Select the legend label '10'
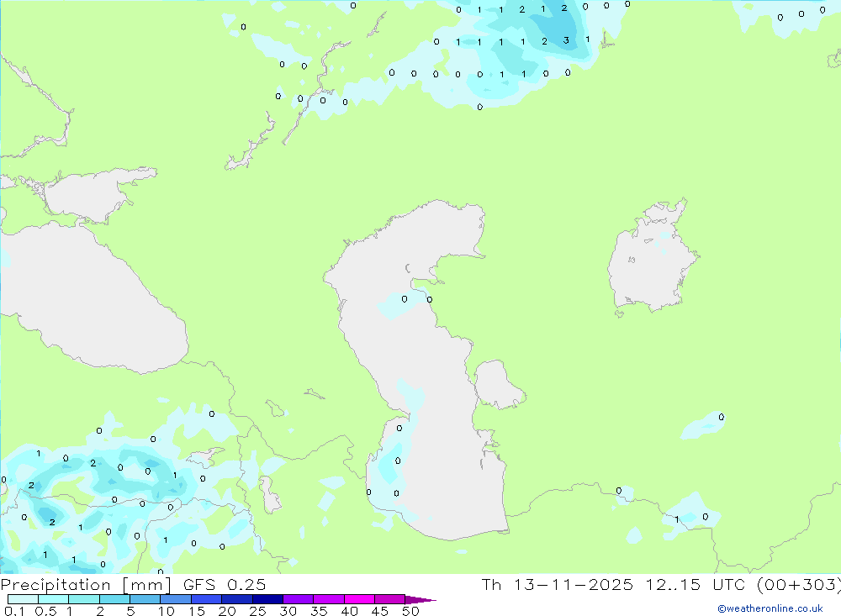The height and width of the screenshot is (616, 841). point(167,611)
